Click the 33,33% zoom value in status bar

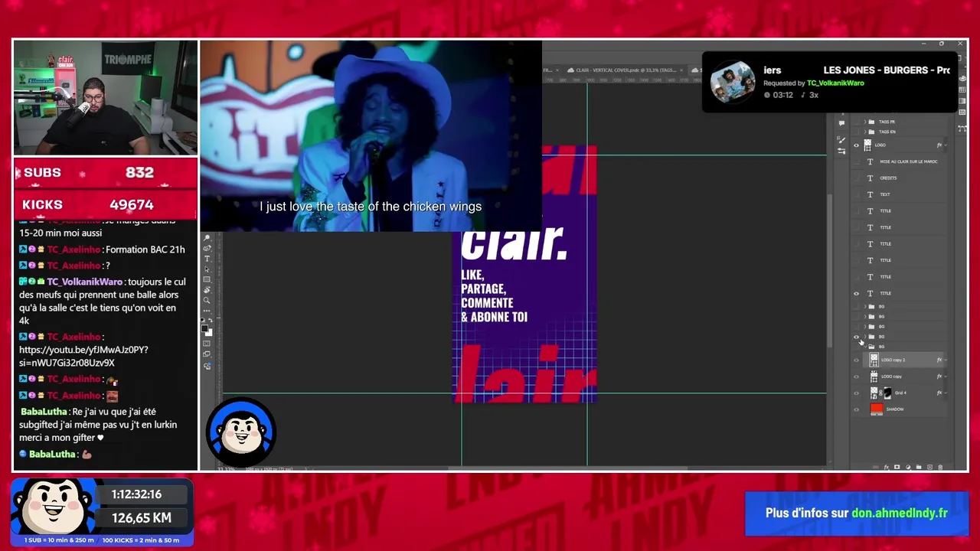[226, 468]
